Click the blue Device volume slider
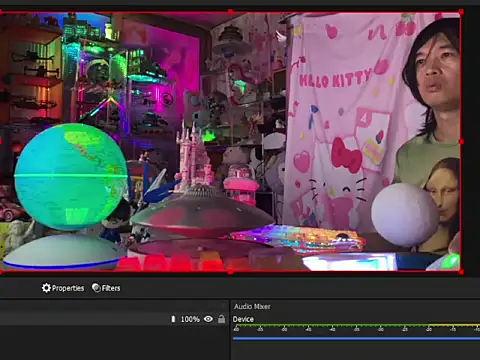 356,339
